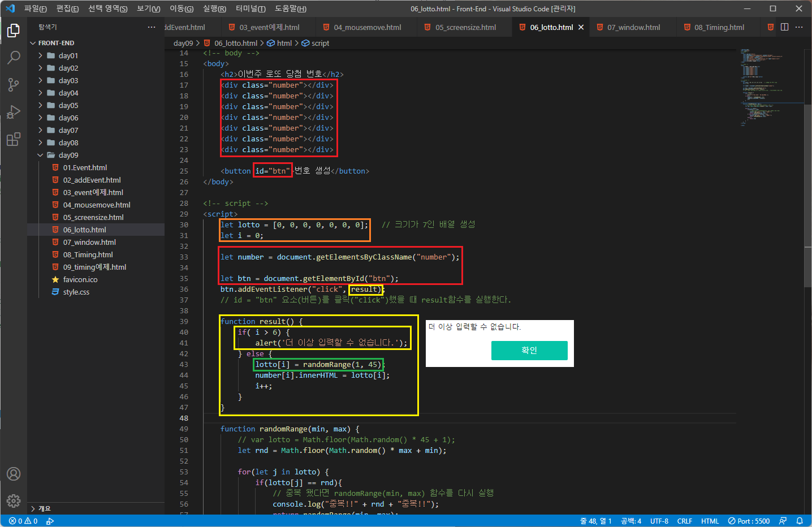812x527 pixels.
Task: Click the UTF-8 encoding indicator
Action: [659, 521]
